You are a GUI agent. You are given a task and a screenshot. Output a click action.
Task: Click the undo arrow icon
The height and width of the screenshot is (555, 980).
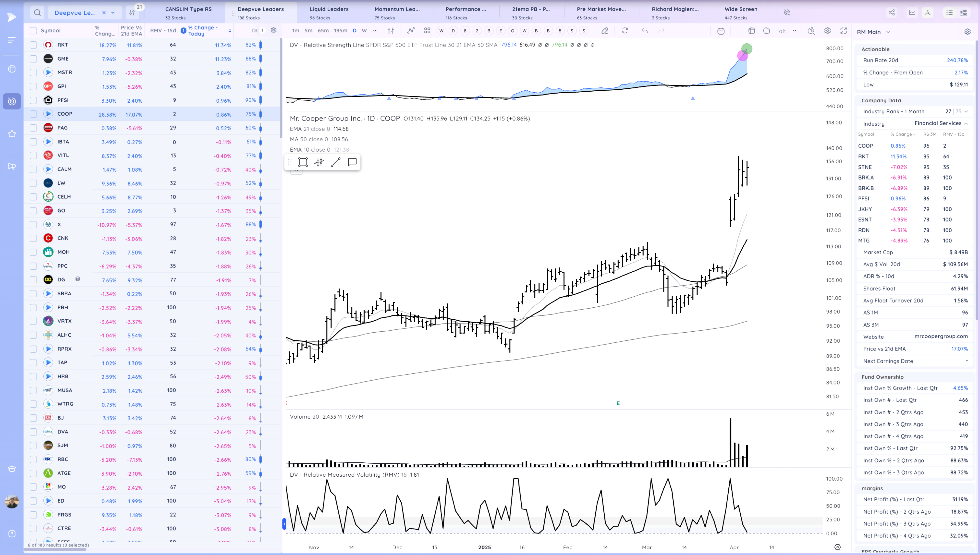coord(645,31)
